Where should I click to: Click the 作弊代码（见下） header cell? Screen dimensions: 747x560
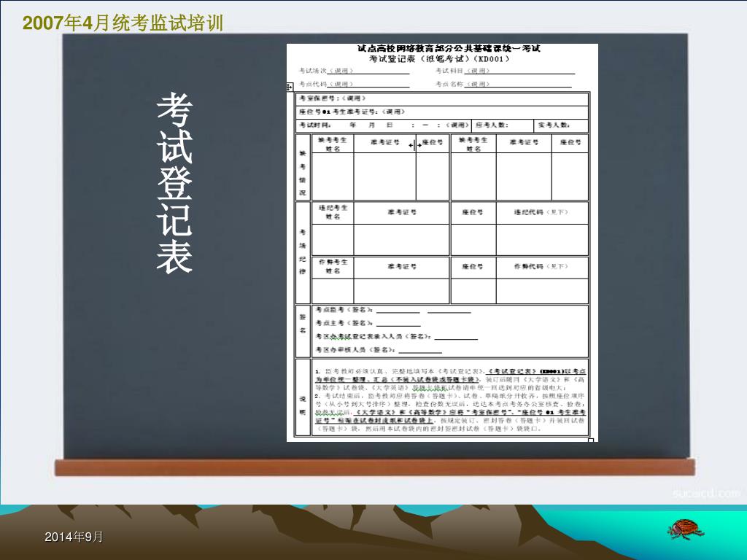[x=542, y=267]
